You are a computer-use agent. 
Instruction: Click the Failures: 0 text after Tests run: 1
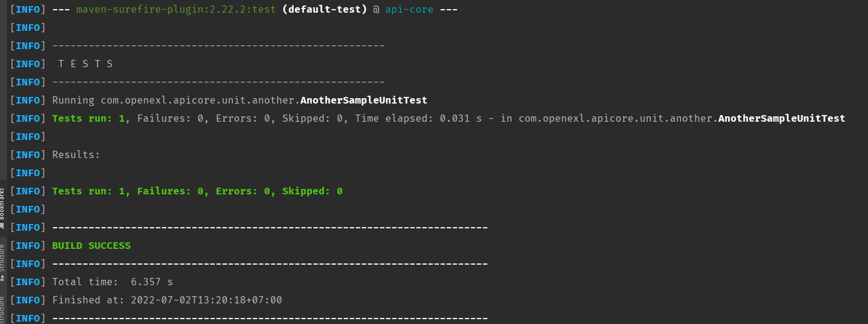click(170, 119)
